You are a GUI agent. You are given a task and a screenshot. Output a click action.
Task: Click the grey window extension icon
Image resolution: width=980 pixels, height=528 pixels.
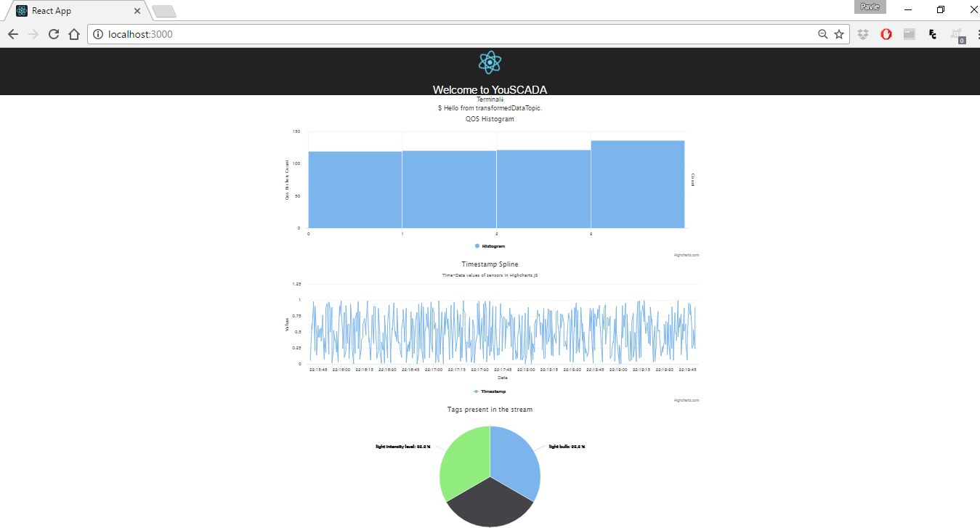[910, 34]
